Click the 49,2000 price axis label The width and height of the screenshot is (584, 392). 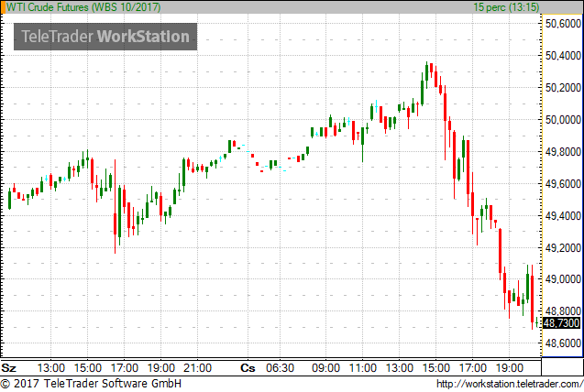coord(563,247)
